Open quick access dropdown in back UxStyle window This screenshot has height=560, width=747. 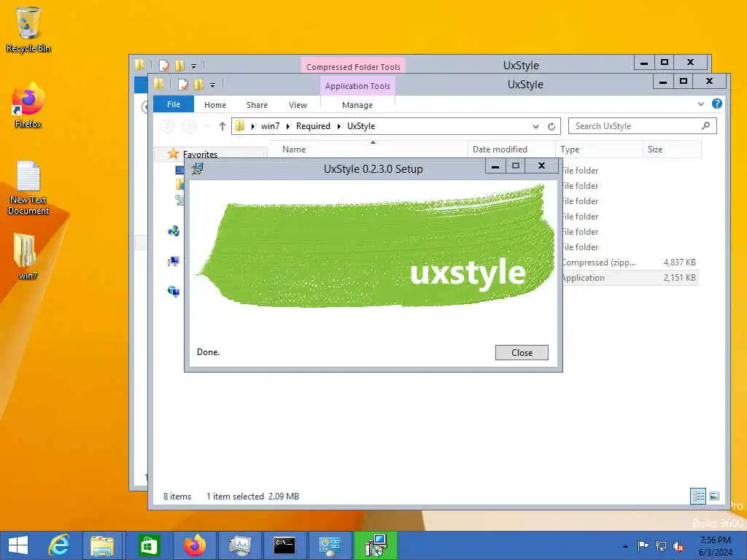(x=193, y=66)
